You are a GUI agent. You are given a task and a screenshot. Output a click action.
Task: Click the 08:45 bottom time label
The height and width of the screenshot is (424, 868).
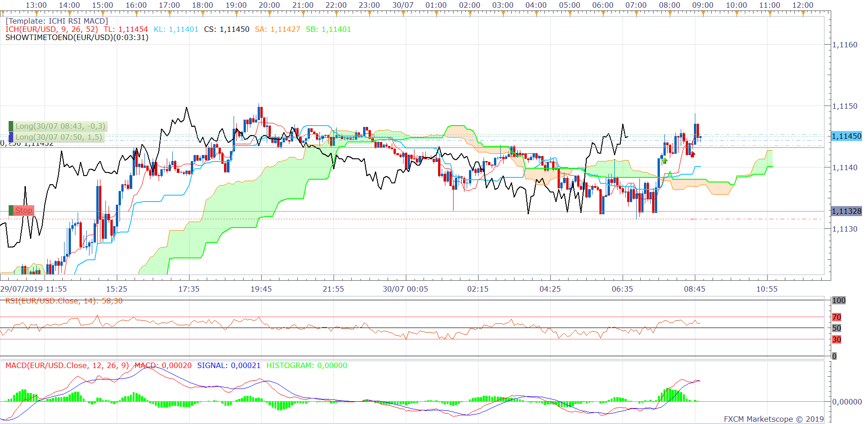pyautogui.click(x=695, y=289)
